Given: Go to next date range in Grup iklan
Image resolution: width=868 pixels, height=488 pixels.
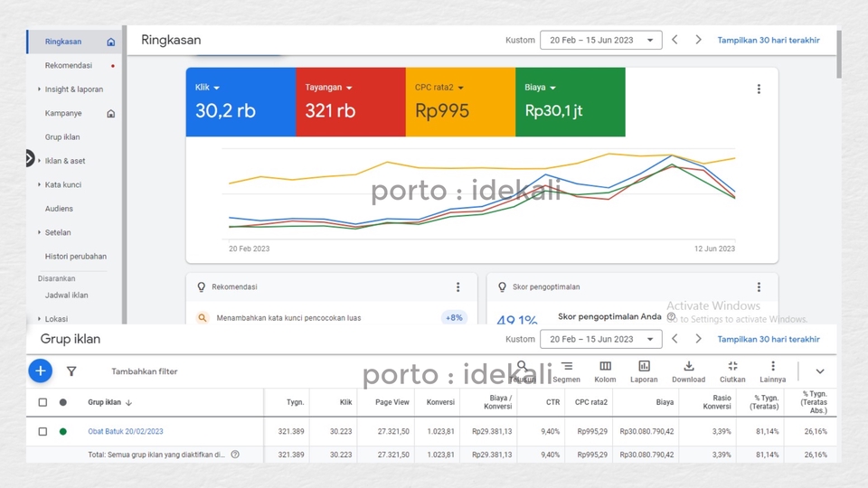Looking at the screenshot, I should pyautogui.click(x=698, y=339).
